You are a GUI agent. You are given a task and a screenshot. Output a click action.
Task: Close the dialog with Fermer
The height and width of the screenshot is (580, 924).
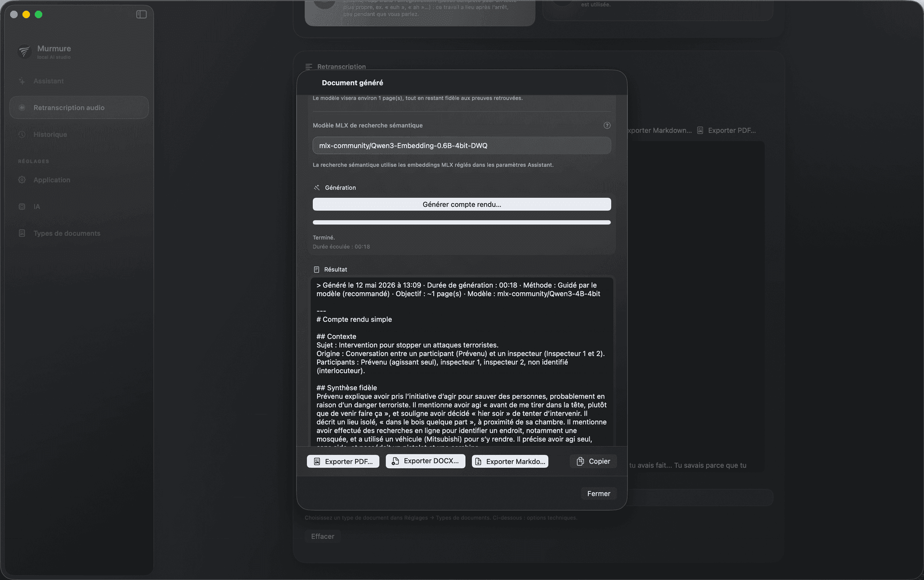click(598, 493)
